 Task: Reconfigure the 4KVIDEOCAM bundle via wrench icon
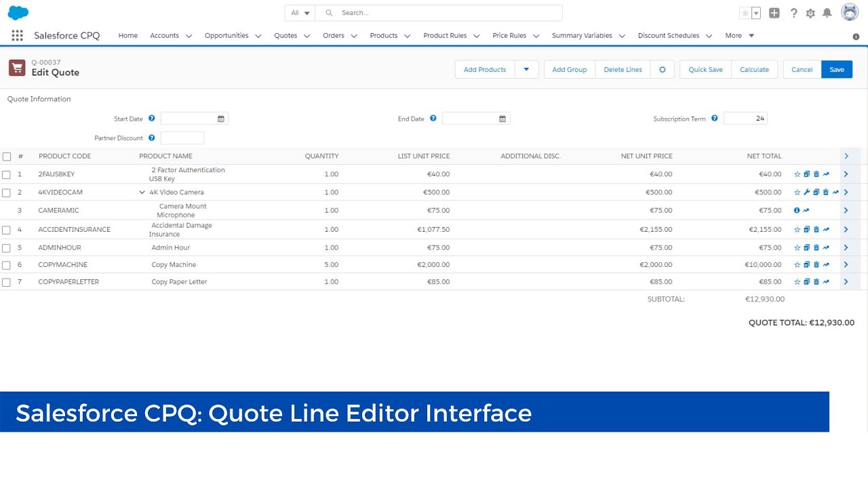click(807, 192)
